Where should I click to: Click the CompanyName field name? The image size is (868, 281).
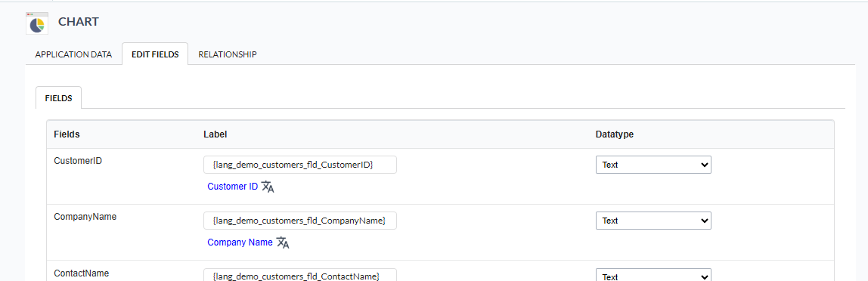click(x=85, y=217)
